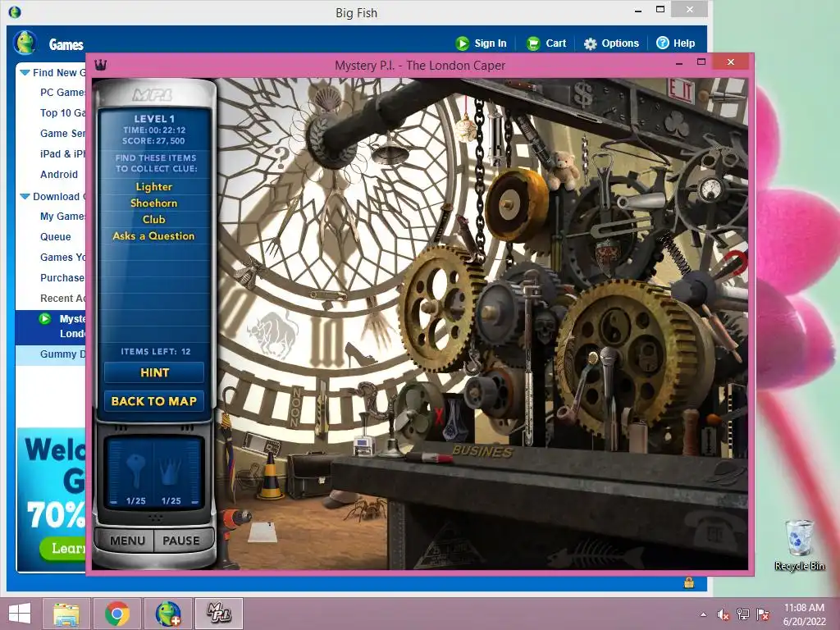Click the dollar sign on the beam
The width and height of the screenshot is (840, 630).
pyautogui.click(x=583, y=94)
